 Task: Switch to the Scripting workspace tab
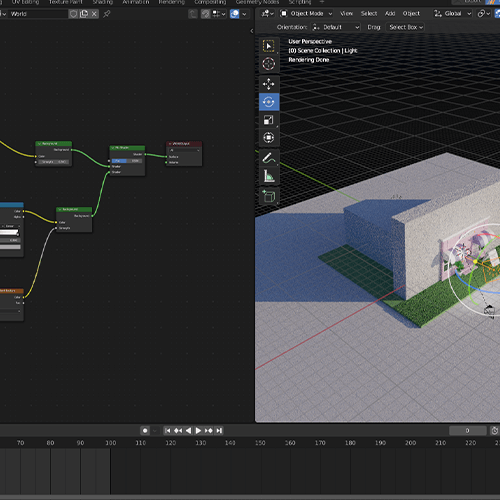point(300,2)
